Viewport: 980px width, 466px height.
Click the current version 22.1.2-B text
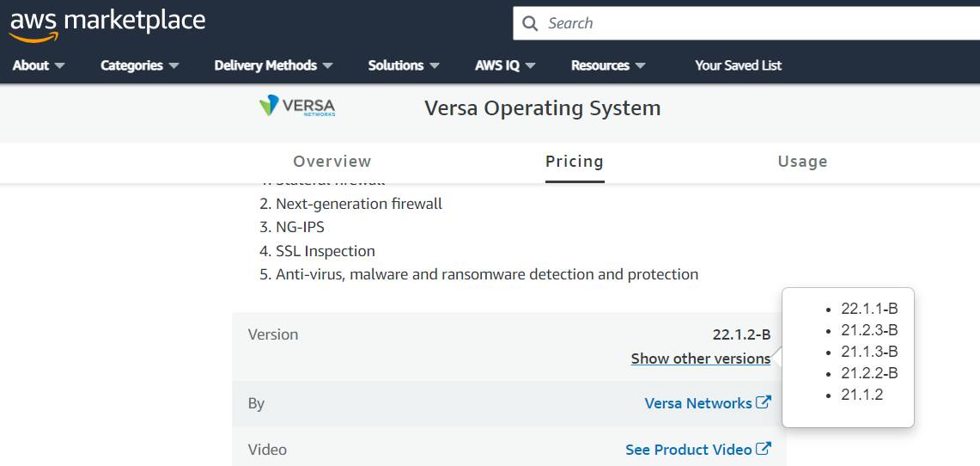tap(741, 334)
